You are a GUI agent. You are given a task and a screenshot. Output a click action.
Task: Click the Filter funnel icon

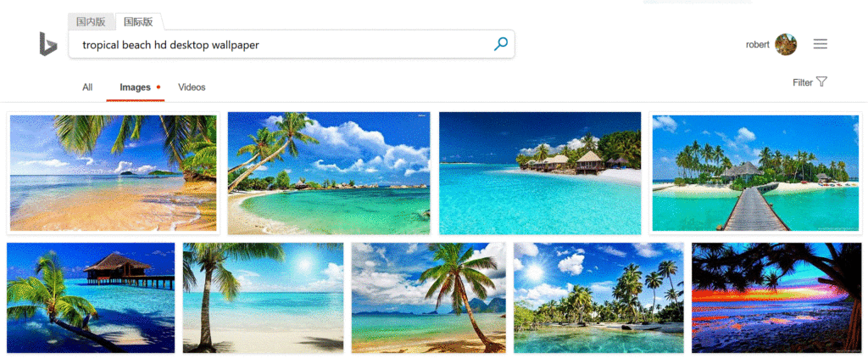pyautogui.click(x=822, y=82)
